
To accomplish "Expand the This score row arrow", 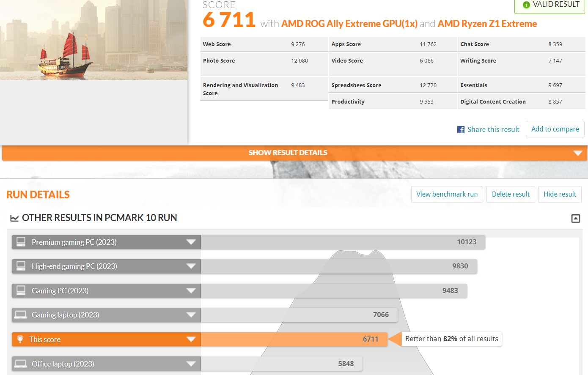I will click(191, 339).
